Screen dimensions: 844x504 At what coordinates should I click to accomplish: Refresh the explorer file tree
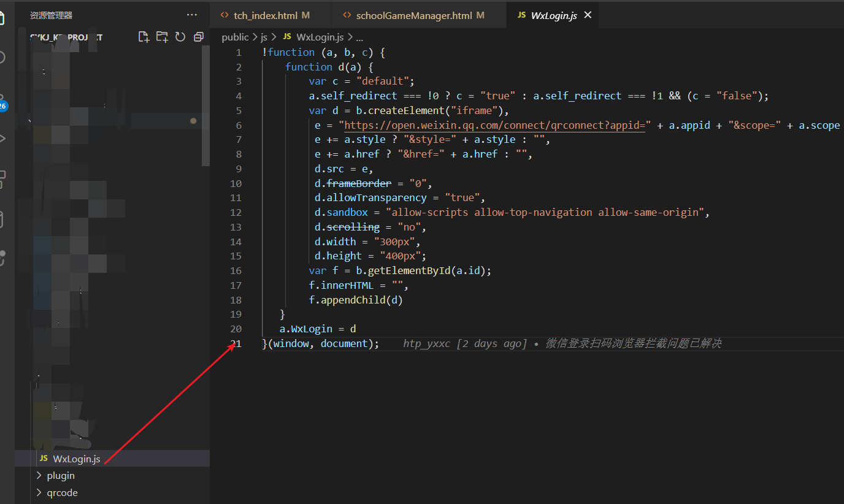[x=180, y=37]
